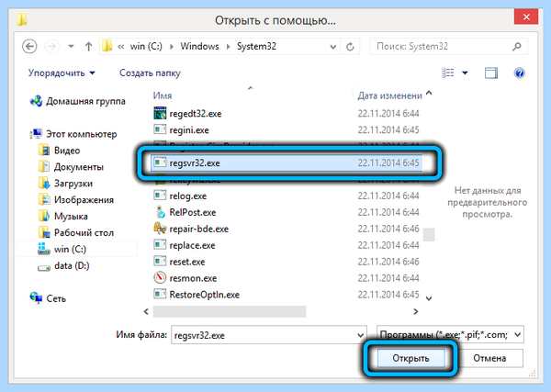Select the replace.exe file

coord(287,245)
